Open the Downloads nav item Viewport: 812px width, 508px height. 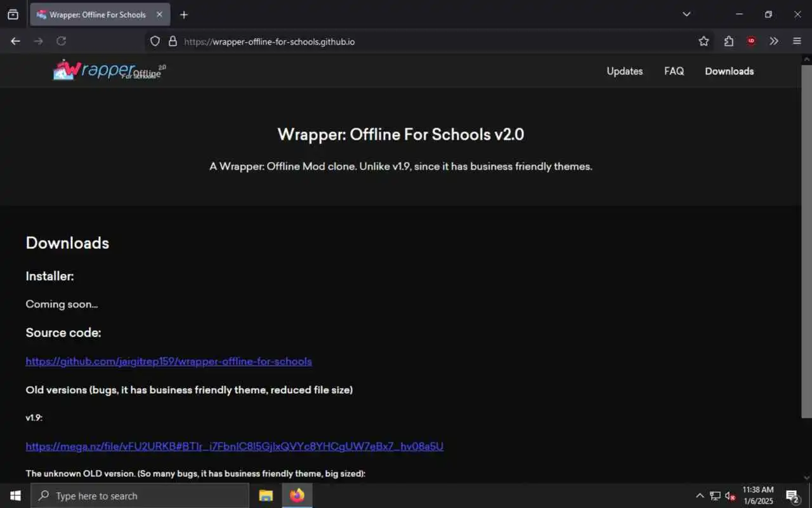coord(730,71)
